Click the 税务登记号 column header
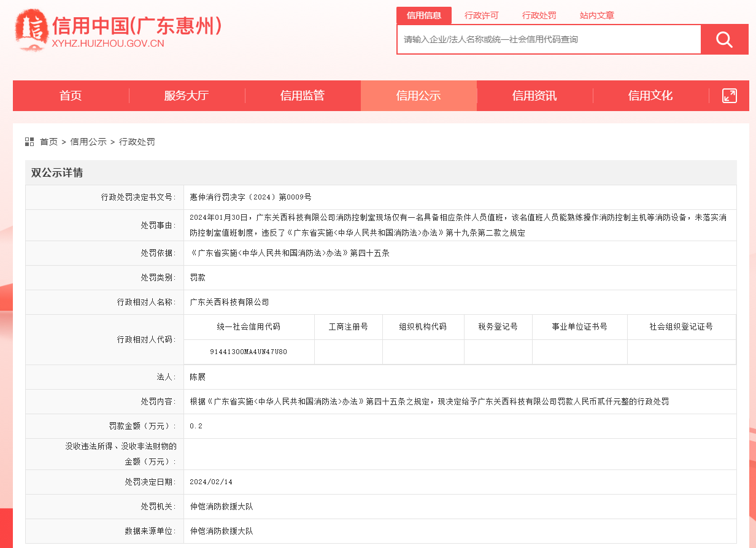The image size is (756, 548). [x=498, y=327]
